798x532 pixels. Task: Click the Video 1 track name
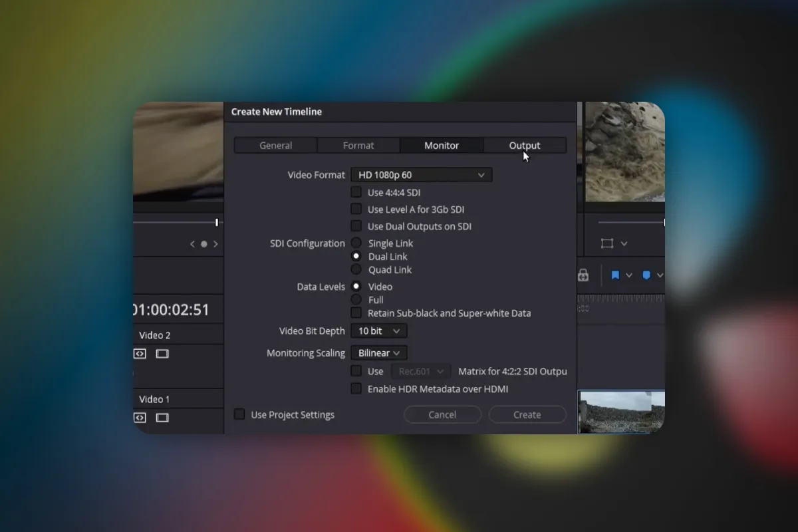pyautogui.click(x=154, y=399)
